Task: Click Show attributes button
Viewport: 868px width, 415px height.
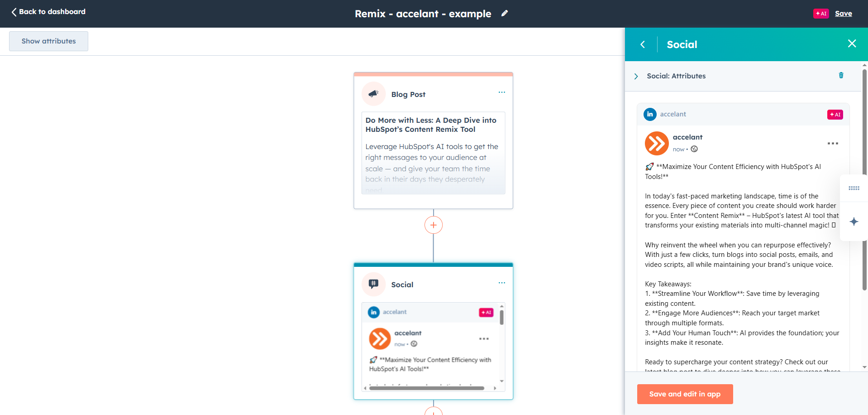Action: click(48, 41)
